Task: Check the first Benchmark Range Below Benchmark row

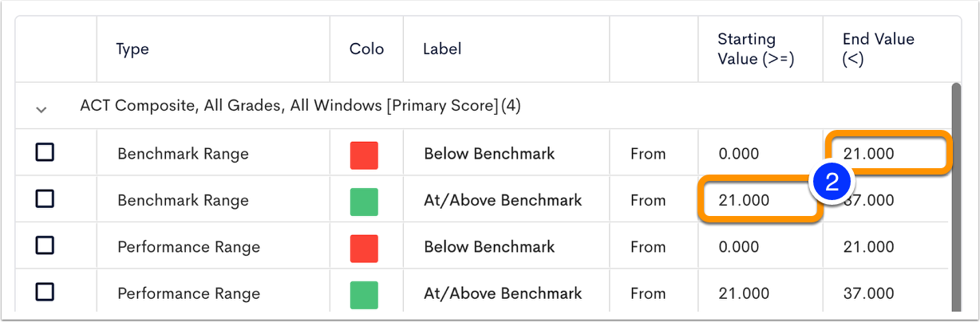Action: [45, 151]
